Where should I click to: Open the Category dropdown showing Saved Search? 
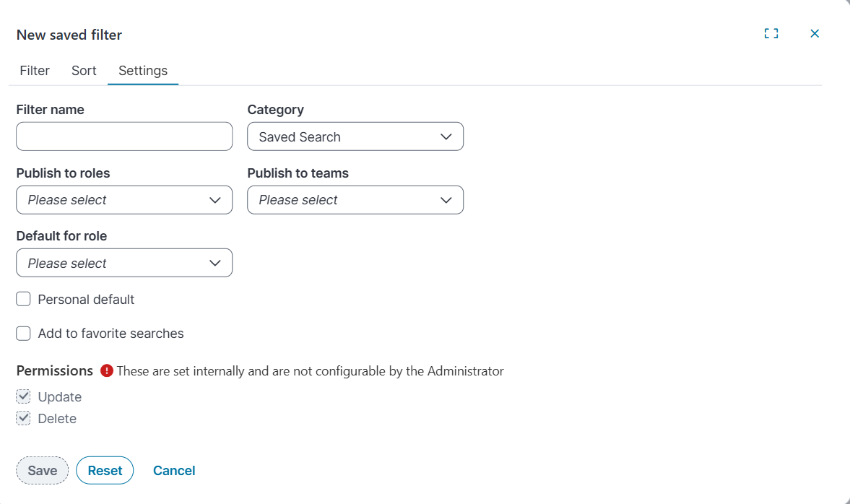pyautogui.click(x=355, y=136)
